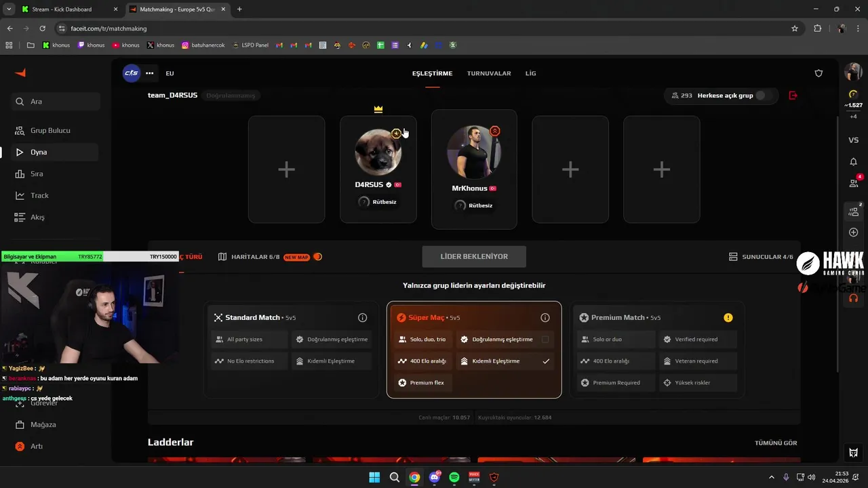Image resolution: width=868 pixels, height=488 pixels.
Task: Select the Premium Match card
Action: coord(657,349)
